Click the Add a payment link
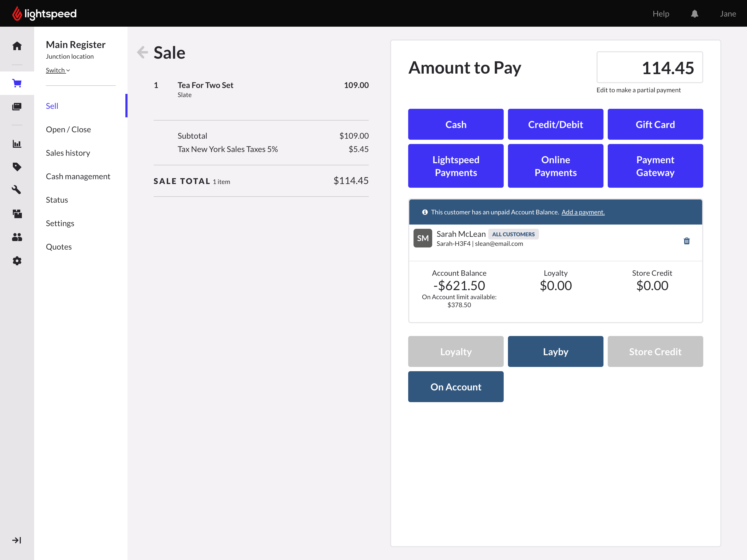 pos(583,212)
